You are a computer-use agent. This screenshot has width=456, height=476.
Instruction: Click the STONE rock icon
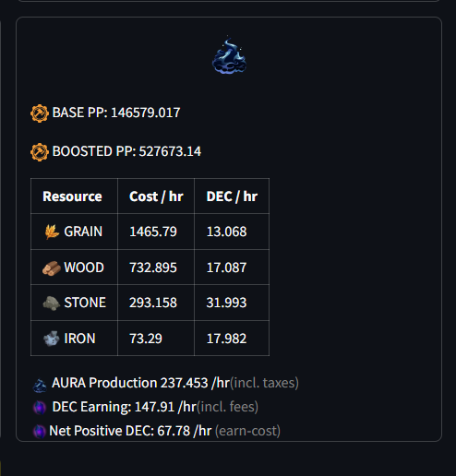click(52, 303)
